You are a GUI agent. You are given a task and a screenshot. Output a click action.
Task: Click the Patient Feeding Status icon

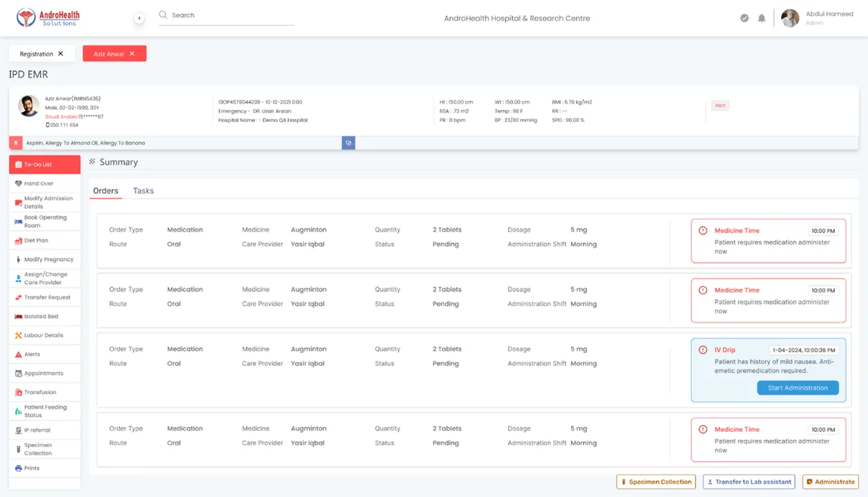(18, 412)
